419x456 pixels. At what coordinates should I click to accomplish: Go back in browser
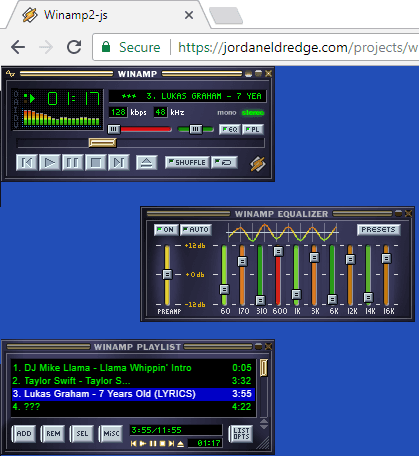click(x=18, y=47)
